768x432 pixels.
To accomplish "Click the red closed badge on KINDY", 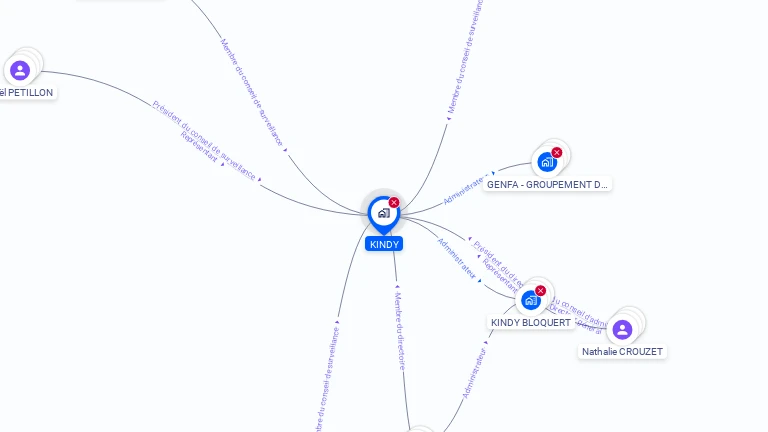I will [394, 203].
